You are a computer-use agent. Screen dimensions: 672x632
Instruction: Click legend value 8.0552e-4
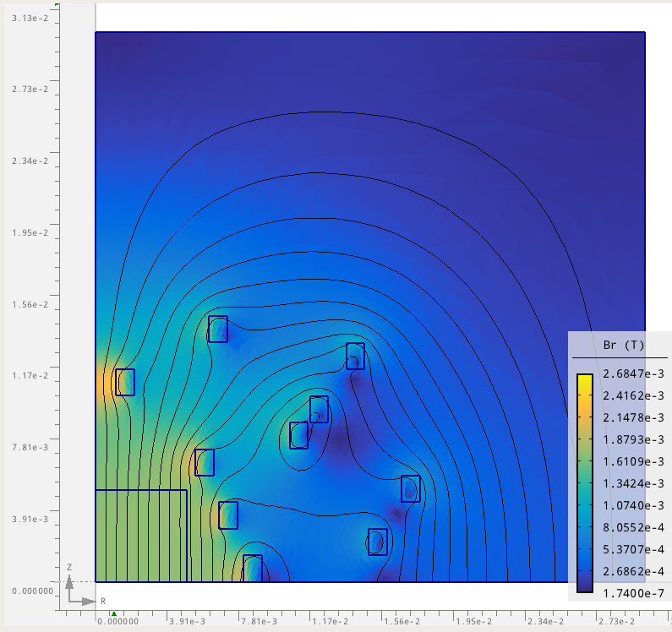(633, 527)
